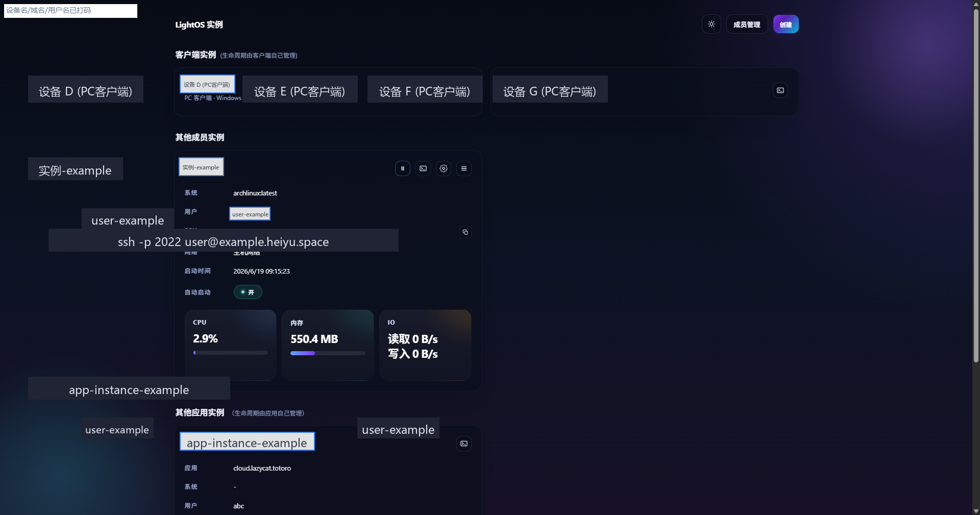
Task: Click the CPU usage progress bar
Action: (230, 353)
